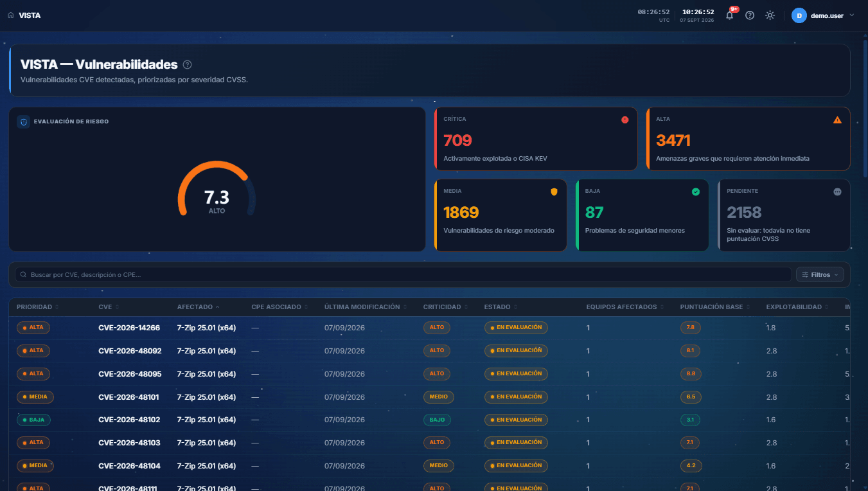868x491 pixels.
Task: Sort by Afectado column header
Action: (x=198, y=307)
